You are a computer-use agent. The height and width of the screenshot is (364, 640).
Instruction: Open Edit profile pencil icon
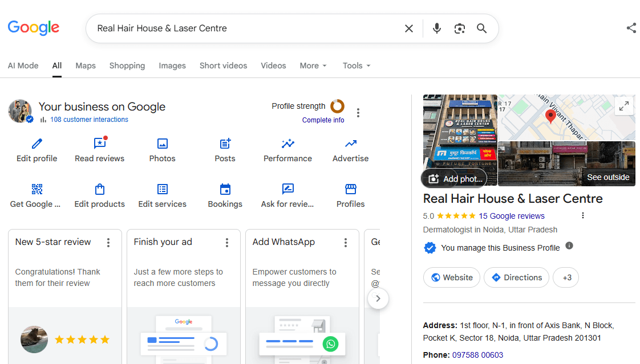[37, 144]
